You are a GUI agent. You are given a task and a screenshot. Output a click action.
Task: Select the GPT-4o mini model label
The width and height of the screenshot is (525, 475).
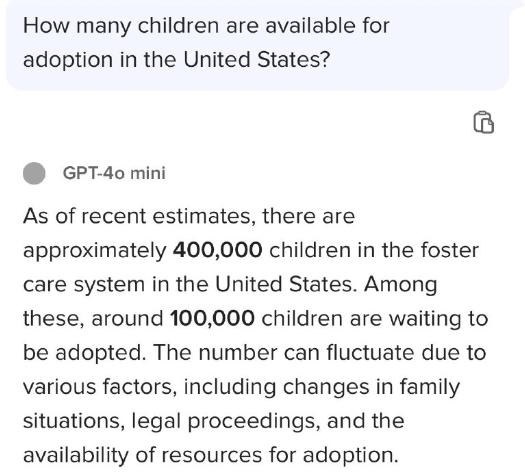[x=114, y=173]
